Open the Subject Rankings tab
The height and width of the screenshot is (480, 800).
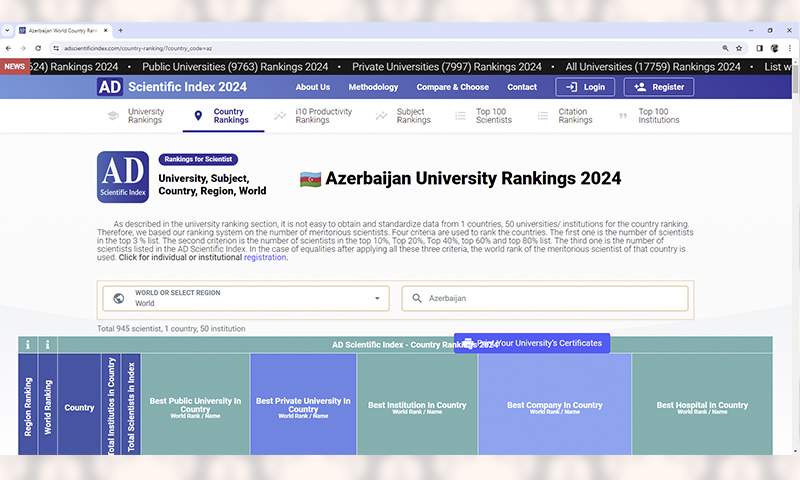click(403, 115)
